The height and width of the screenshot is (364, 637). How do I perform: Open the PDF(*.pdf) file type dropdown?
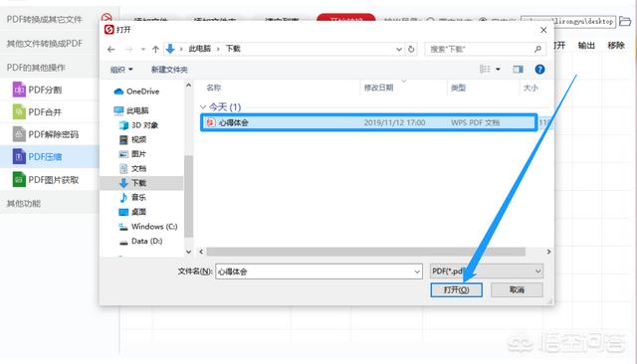(487, 272)
